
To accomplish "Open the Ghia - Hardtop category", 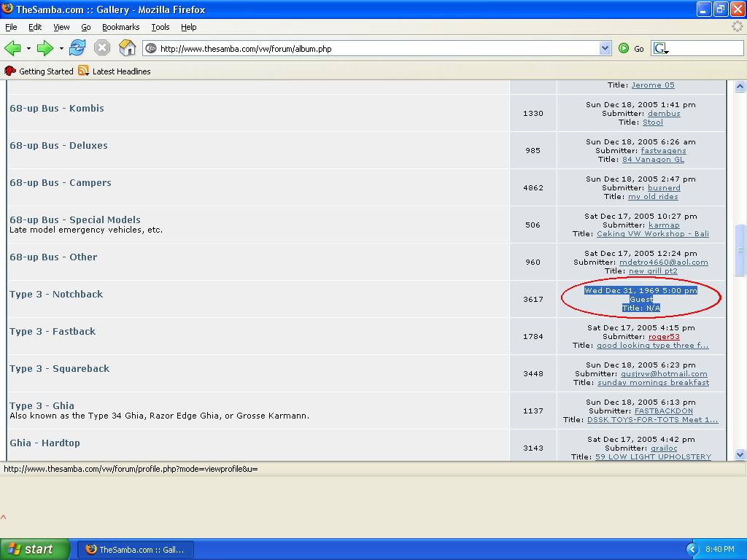I will pyautogui.click(x=44, y=443).
